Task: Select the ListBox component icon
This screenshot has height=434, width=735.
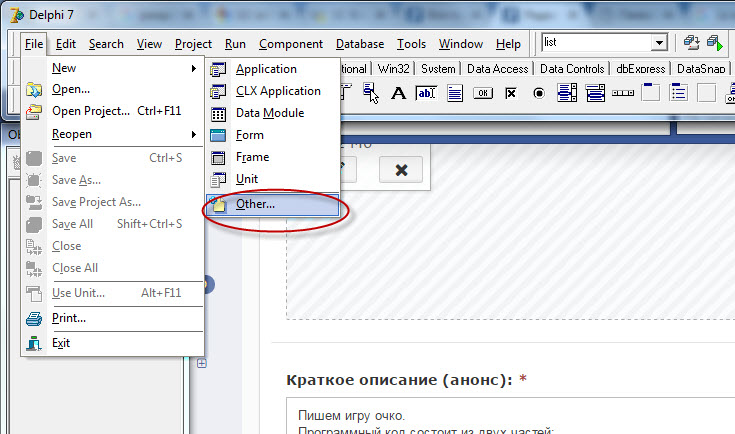Action: [x=567, y=93]
